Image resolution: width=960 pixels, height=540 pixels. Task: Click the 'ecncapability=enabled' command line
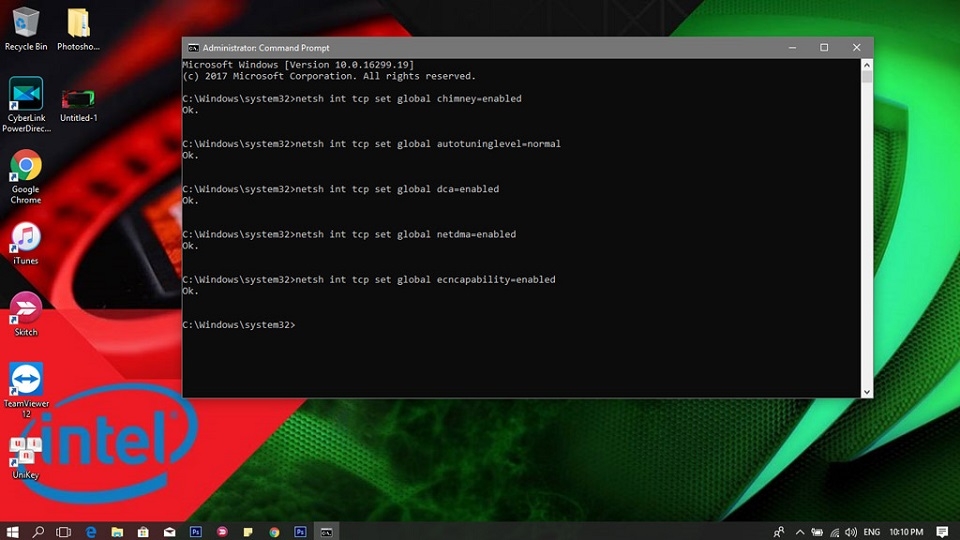click(x=369, y=280)
